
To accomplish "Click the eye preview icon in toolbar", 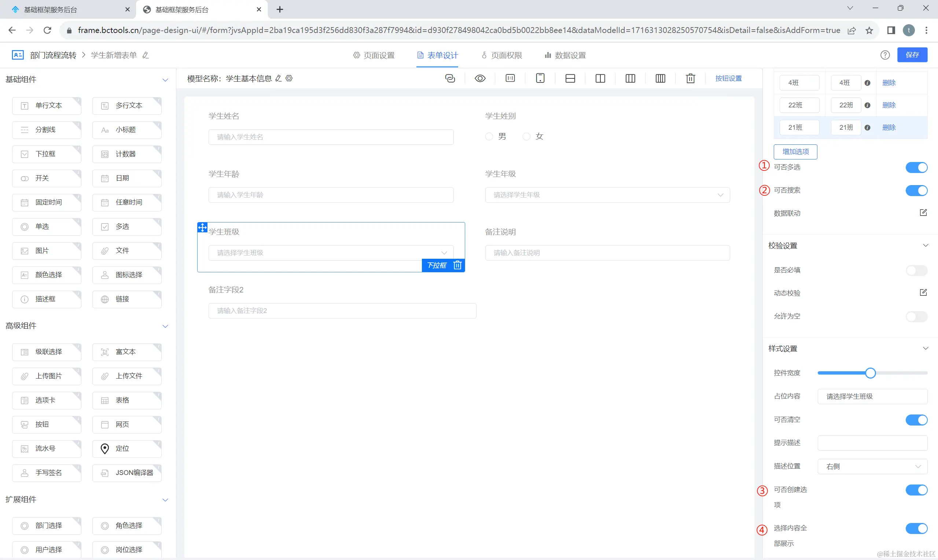I will 480,78.
